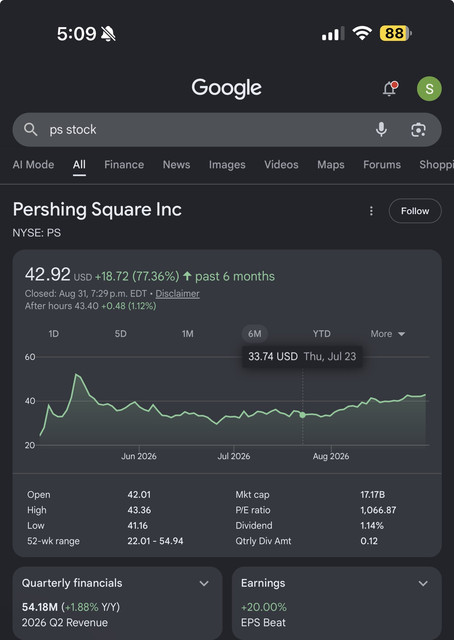Open the Maps tab
This screenshot has width=454, height=640.
[331, 165]
